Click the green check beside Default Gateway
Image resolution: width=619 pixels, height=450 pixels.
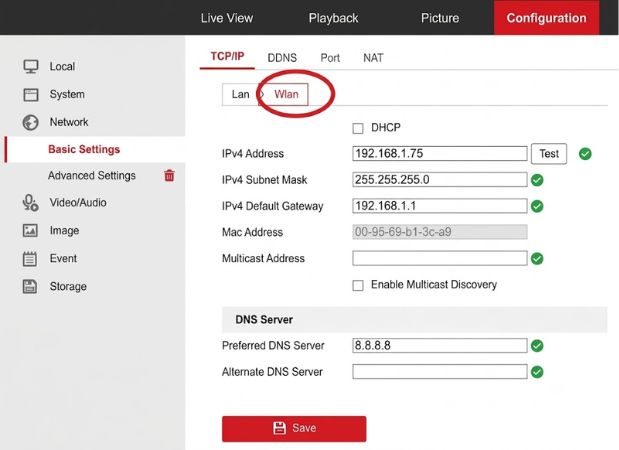537,206
